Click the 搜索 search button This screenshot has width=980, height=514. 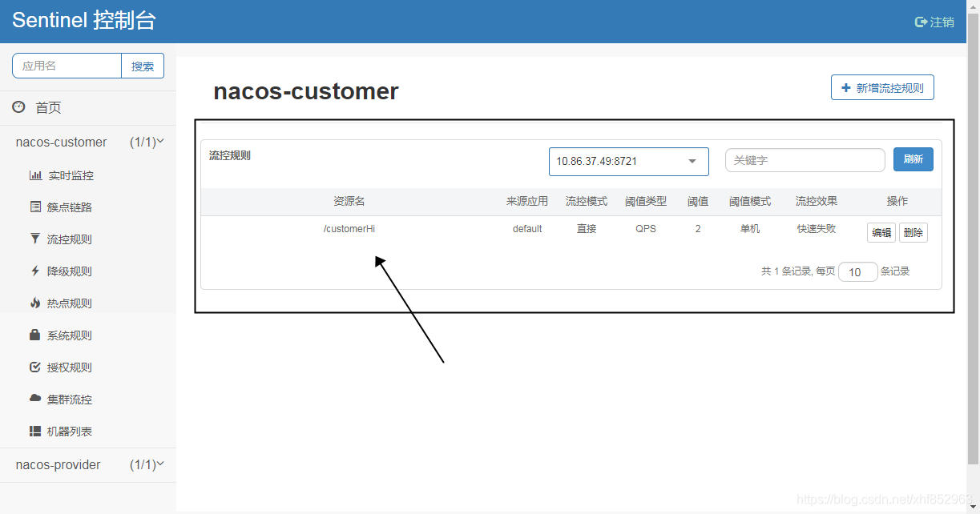(x=143, y=66)
